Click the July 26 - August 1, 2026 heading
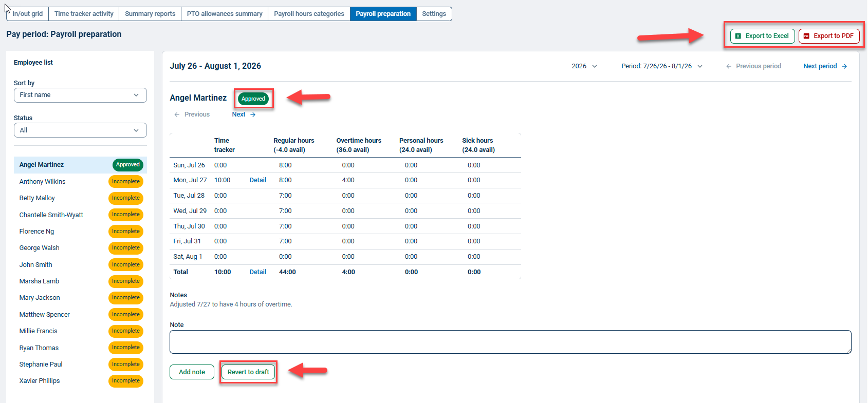 coord(215,66)
